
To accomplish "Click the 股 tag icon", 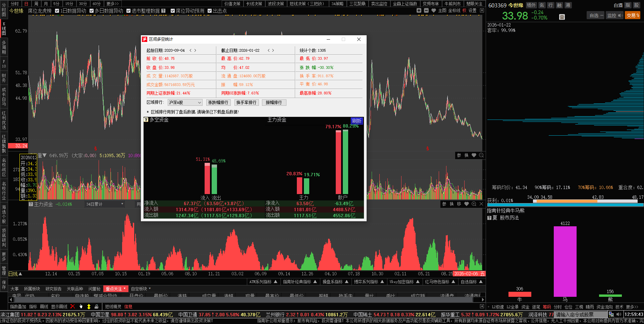I will click(x=636, y=5).
